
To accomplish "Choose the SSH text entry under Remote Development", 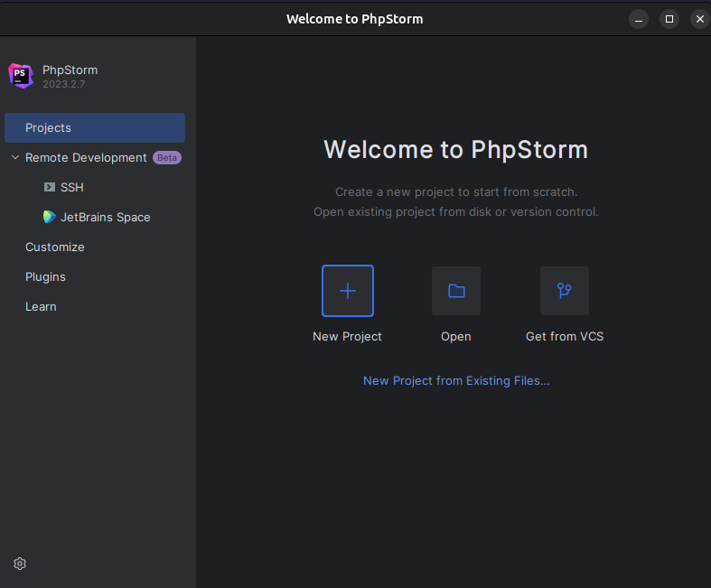I will 72,188.
